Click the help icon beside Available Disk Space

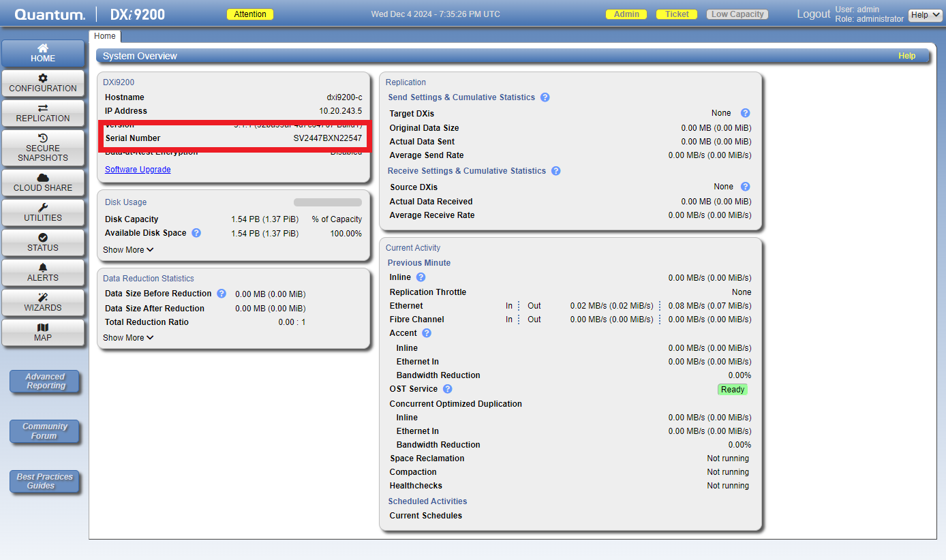pos(196,233)
